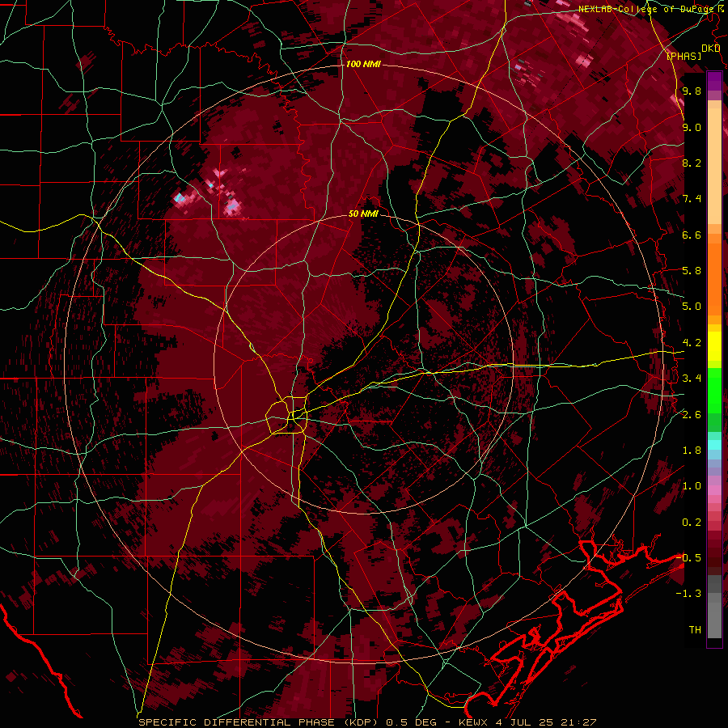Image resolution: width=728 pixels, height=728 pixels.
Task: Pick the orange segment of the color bar
Action: pos(714,278)
